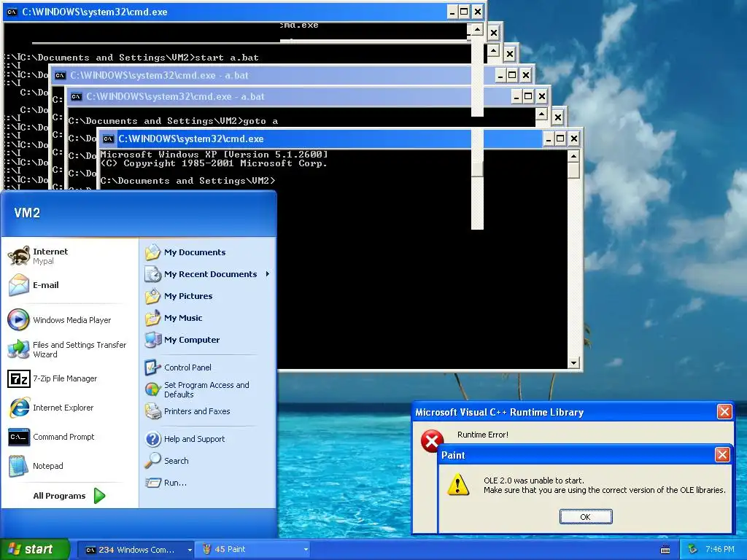This screenshot has height=560, width=747.
Task: Click the VM2 user name header
Action: (27, 213)
